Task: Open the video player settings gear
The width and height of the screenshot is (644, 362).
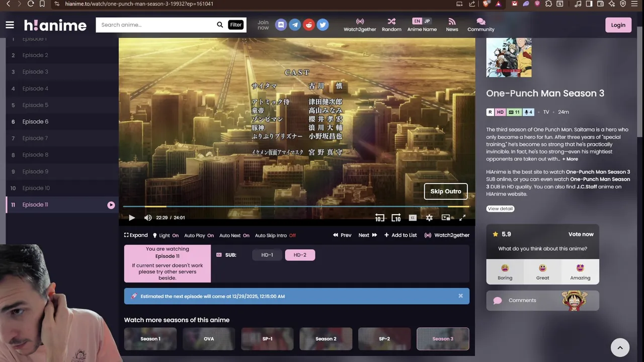Action: [429, 218]
